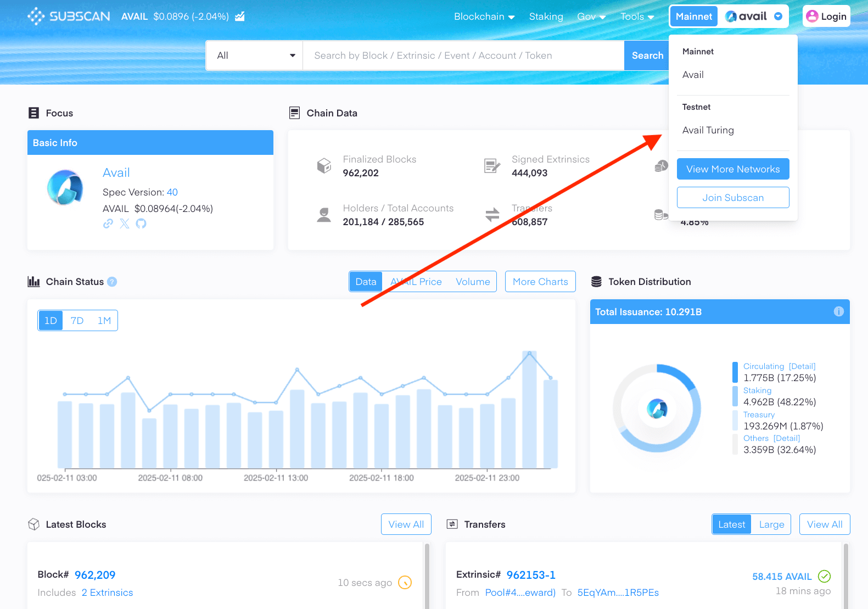Click the Subscan logo
This screenshot has height=609, width=868.
coord(69,16)
